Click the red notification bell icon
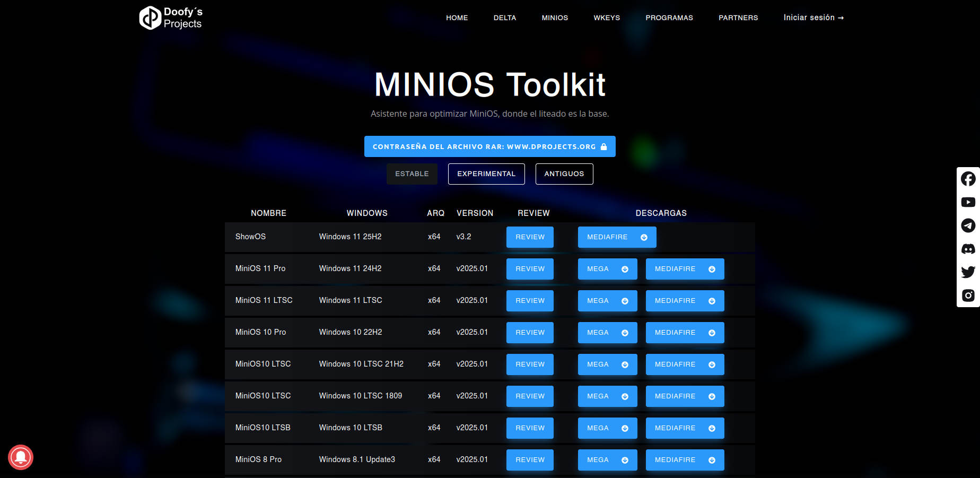The height and width of the screenshot is (478, 980). [21, 457]
